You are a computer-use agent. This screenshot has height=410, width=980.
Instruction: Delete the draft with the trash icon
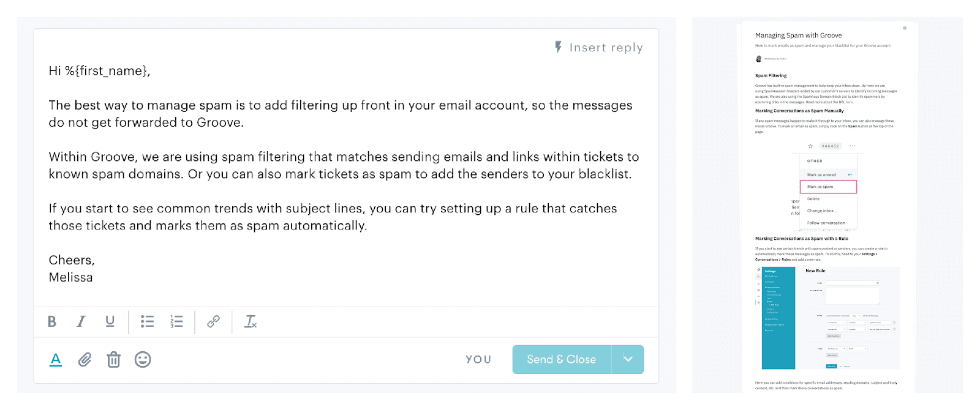pos(113,360)
